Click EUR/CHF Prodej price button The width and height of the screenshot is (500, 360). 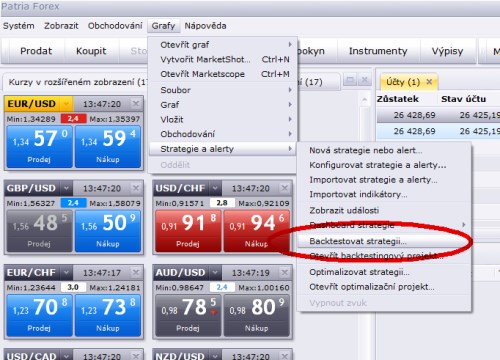39,315
